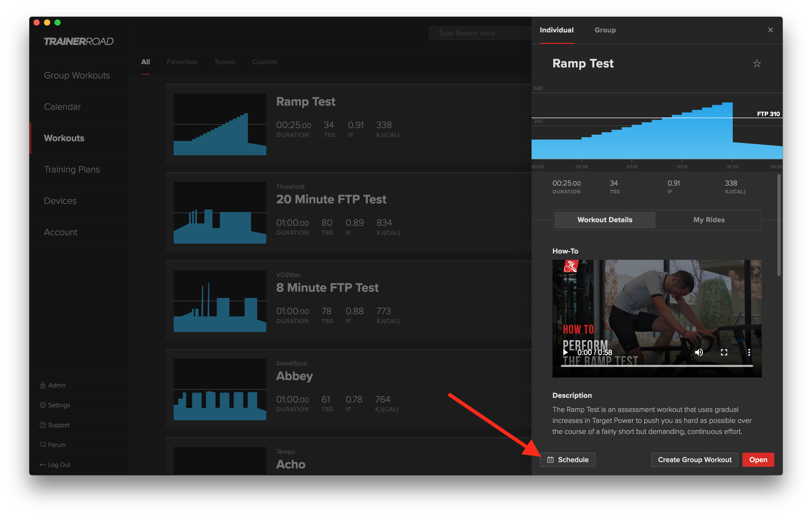Click the 8 Minute FTP Test title
Screen dimensions: 812x517
pyautogui.click(x=328, y=288)
